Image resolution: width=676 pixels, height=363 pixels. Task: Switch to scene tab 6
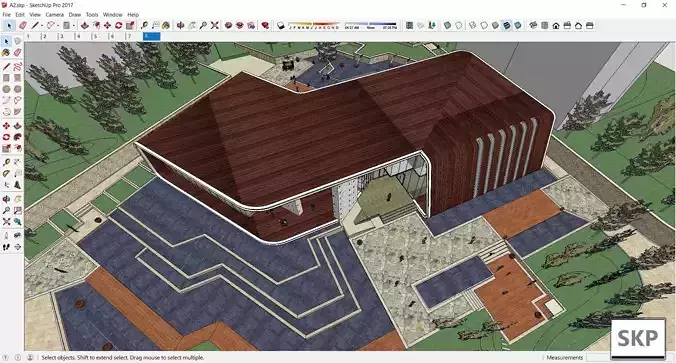(117, 36)
